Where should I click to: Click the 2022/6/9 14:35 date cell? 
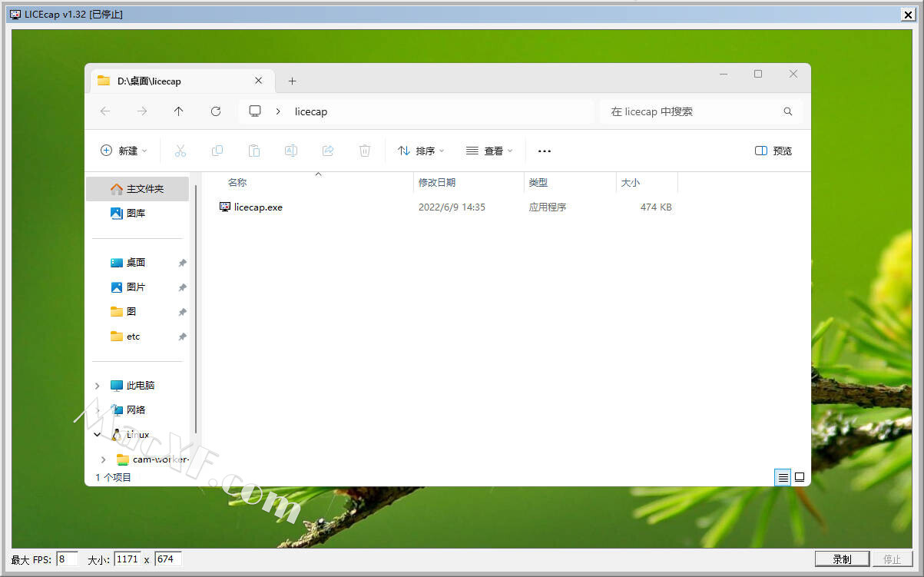point(452,207)
